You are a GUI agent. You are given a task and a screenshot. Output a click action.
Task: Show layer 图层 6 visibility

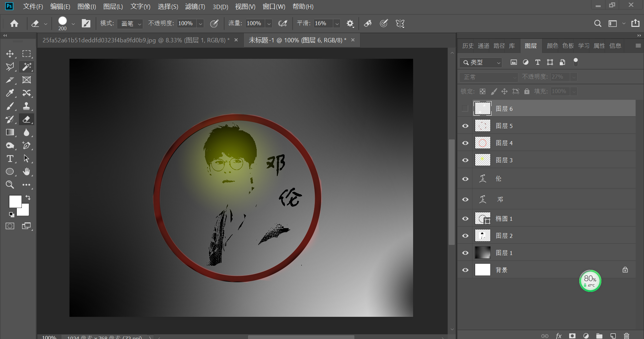pyautogui.click(x=465, y=108)
